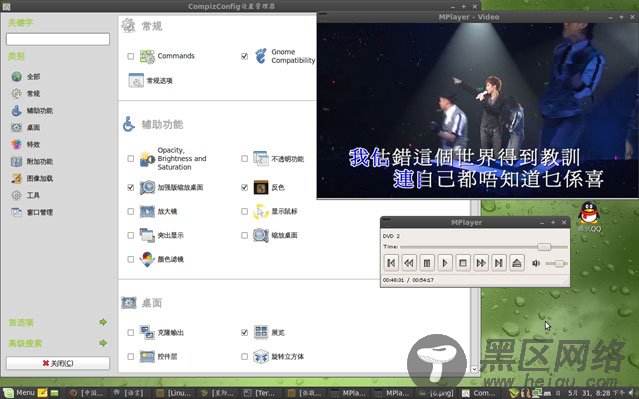The width and height of the screenshot is (639, 399).
Task: Skip to previous track in MPlayer
Action: coord(391,263)
